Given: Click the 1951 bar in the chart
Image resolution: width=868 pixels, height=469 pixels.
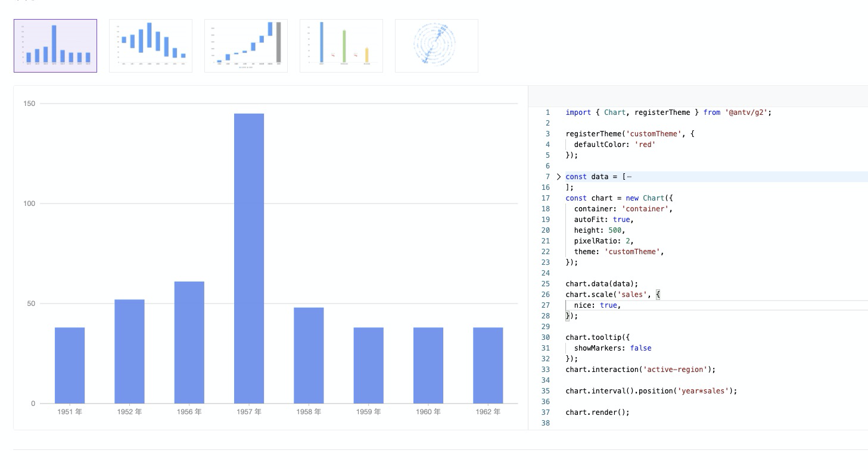Looking at the screenshot, I should pyautogui.click(x=70, y=363).
